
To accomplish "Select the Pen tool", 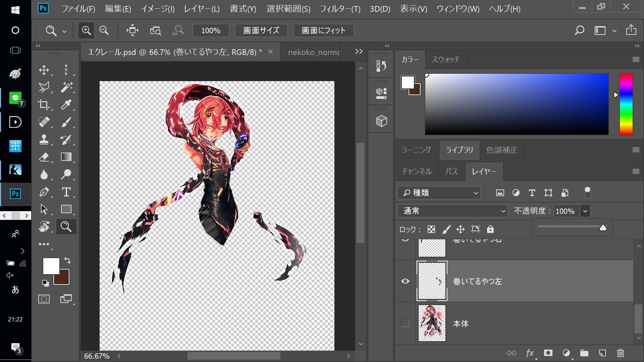I will (44, 192).
